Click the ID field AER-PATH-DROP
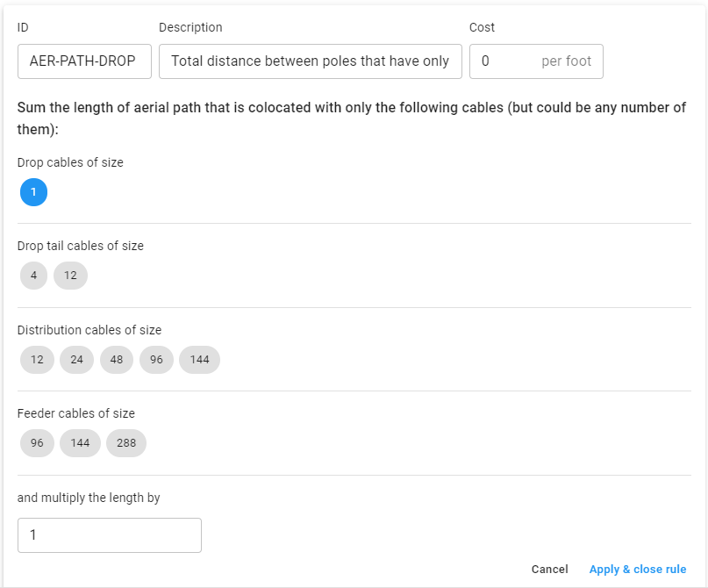 pyautogui.click(x=84, y=61)
